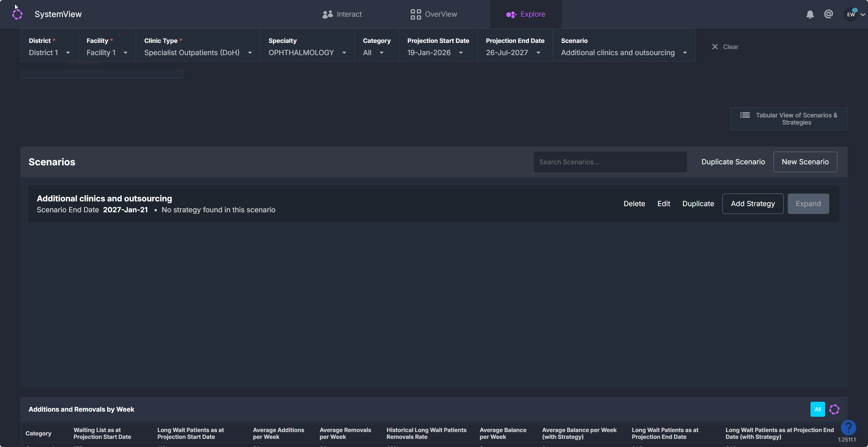
Task: Click Delete on the outsourcing scenario
Action: pyautogui.click(x=634, y=204)
